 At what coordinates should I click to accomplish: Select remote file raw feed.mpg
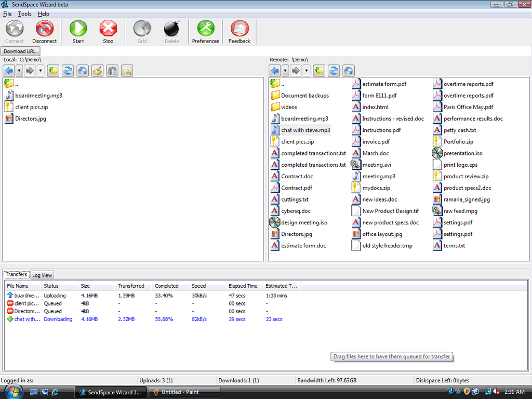tap(455, 211)
